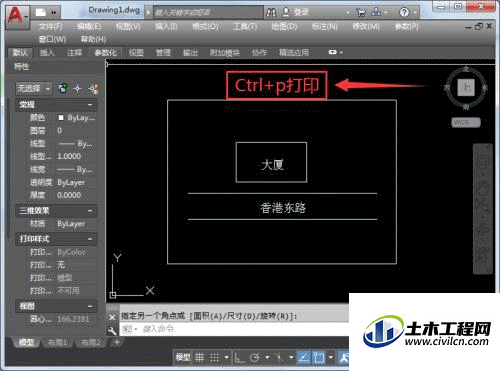Open the 文件(F) menu

51,26
